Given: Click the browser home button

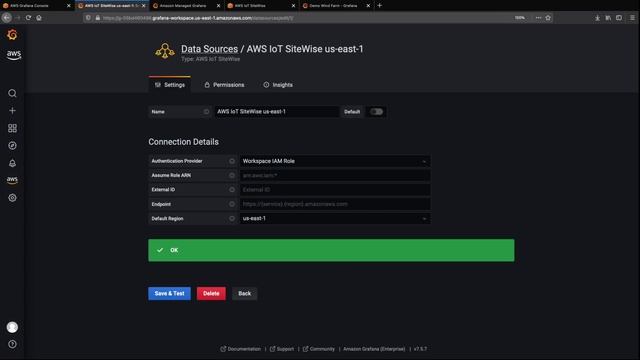Looking at the screenshot, I should [39, 18].
